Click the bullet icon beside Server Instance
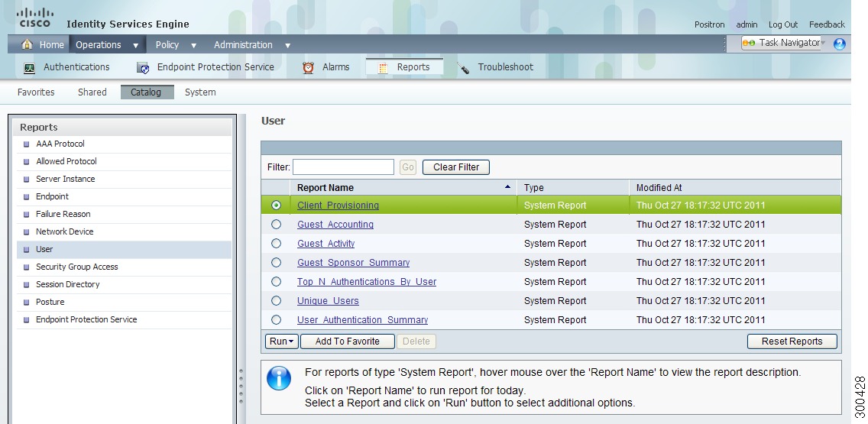Viewport: 868px width, 424px height. [26, 180]
